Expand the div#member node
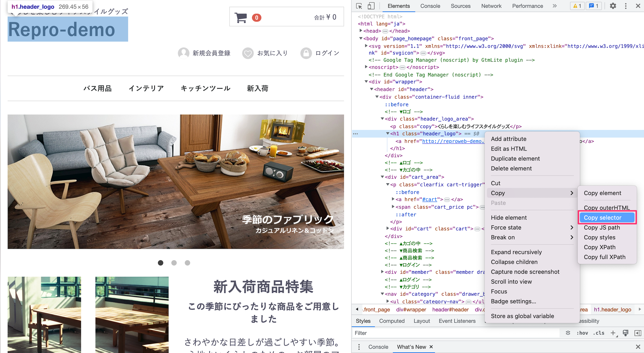 tap(382, 272)
